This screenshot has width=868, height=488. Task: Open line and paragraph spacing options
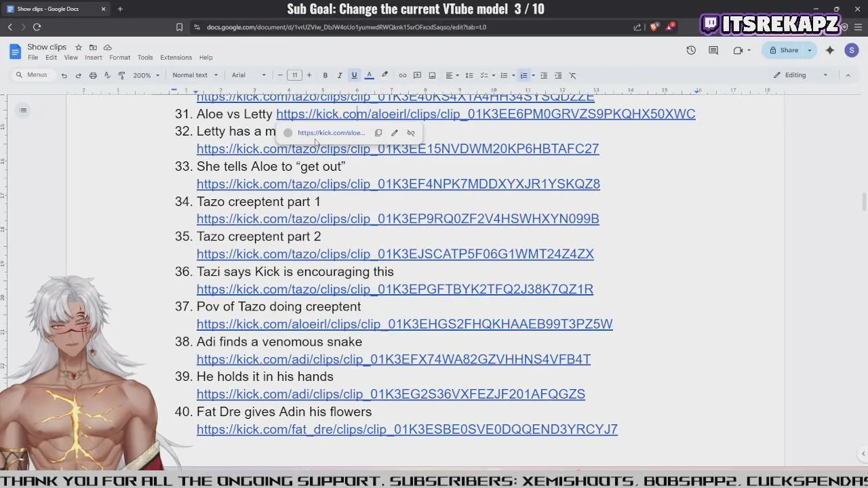click(x=469, y=75)
